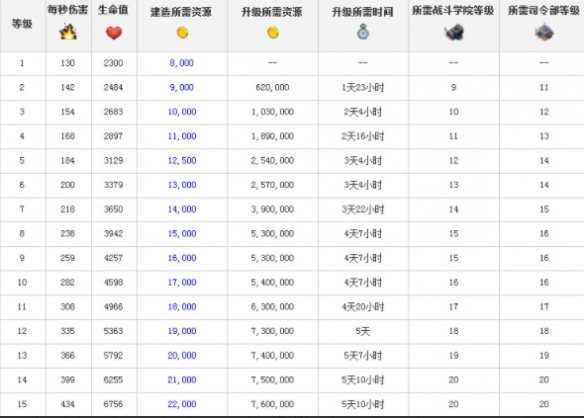This screenshot has width=584, height=418.
Task: Click the 3129 health value
Action: pos(113,161)
